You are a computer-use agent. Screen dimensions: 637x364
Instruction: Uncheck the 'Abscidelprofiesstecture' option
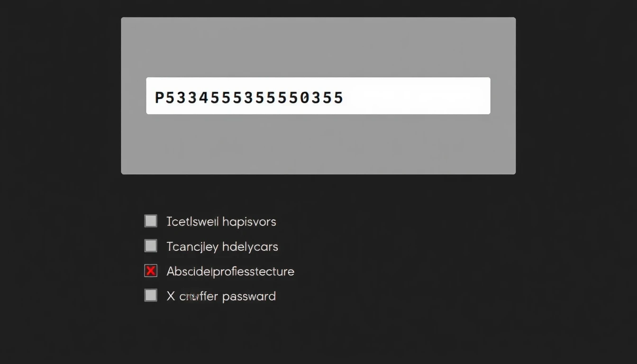tap(150, 270)
